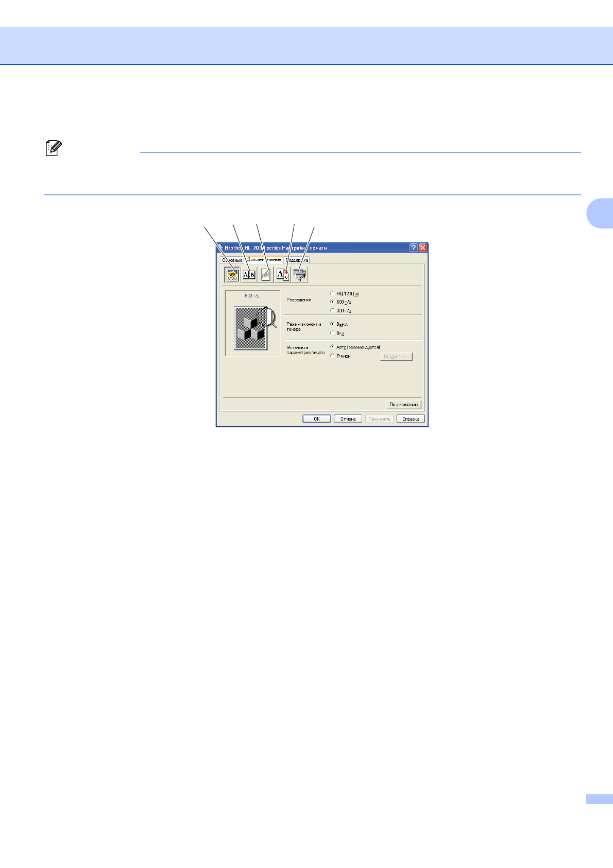Open help with the Справка button

tap(411, 419)
